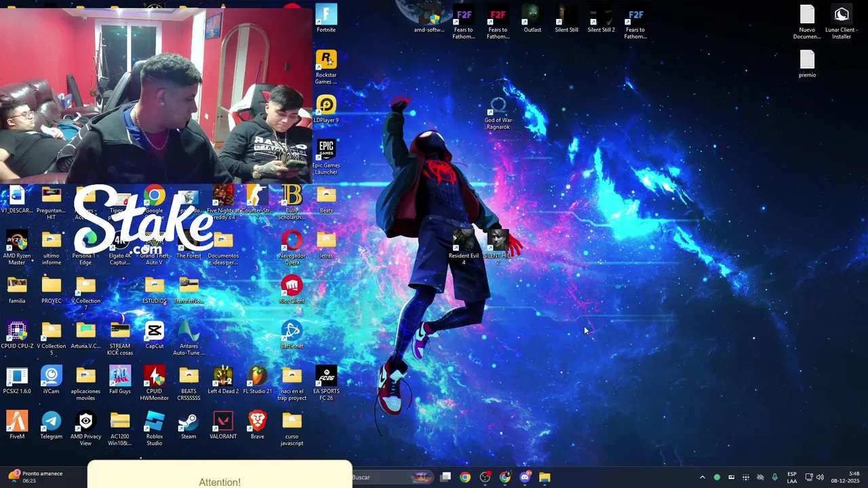Open the volume speaker tray control
Screen dimensions: 868x488
point(820,477)
